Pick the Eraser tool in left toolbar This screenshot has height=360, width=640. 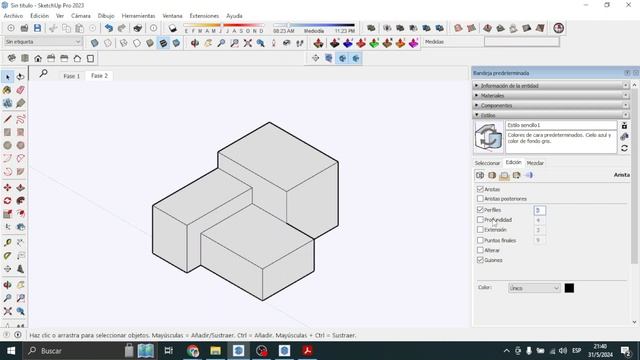pos(20,90)
